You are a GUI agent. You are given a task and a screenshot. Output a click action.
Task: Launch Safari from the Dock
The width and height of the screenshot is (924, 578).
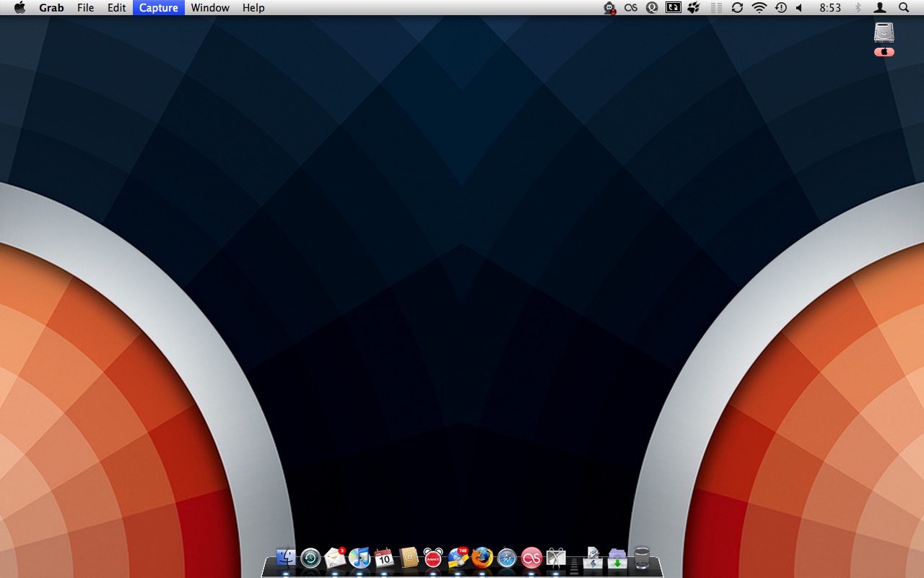(507, 557)
